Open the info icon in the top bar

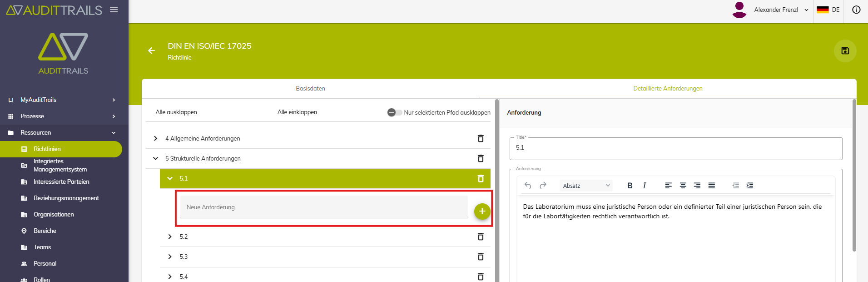(x=856, y=10)
